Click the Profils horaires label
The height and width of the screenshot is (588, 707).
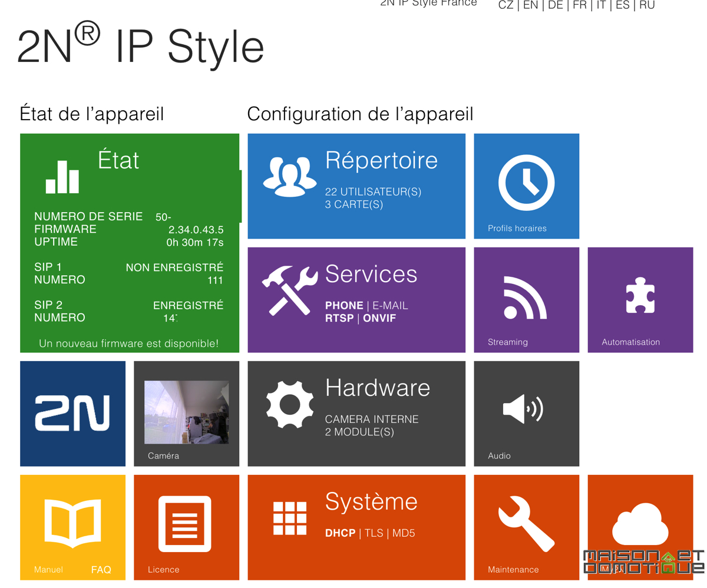(x=517, y=228)
